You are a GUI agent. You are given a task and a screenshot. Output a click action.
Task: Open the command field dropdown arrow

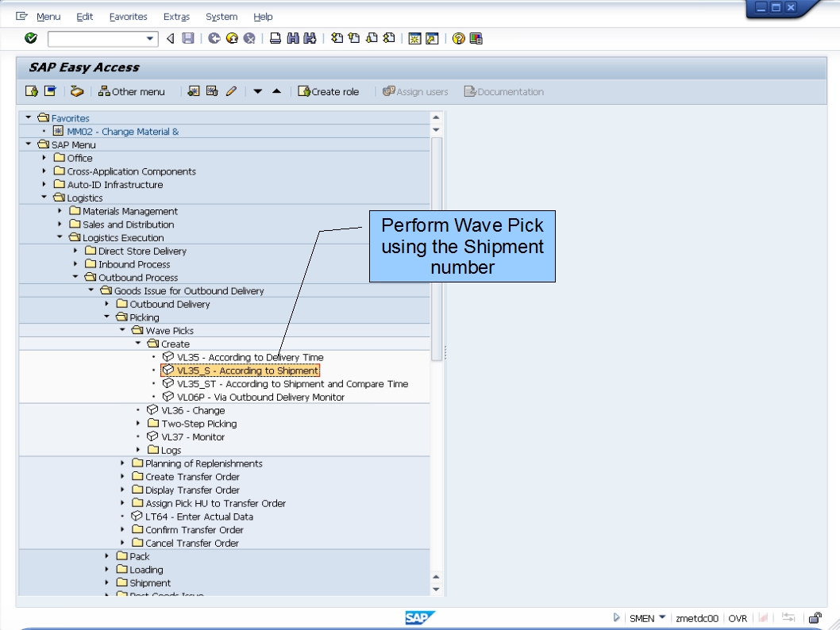coord(150,39)
